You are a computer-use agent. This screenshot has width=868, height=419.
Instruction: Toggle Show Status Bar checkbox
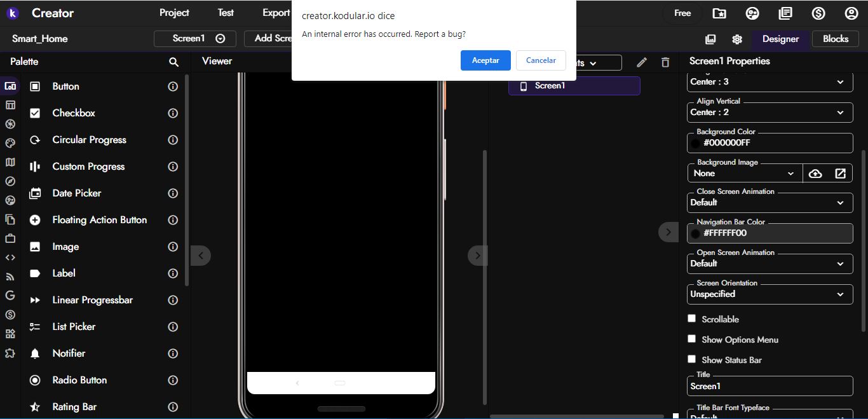692,359
